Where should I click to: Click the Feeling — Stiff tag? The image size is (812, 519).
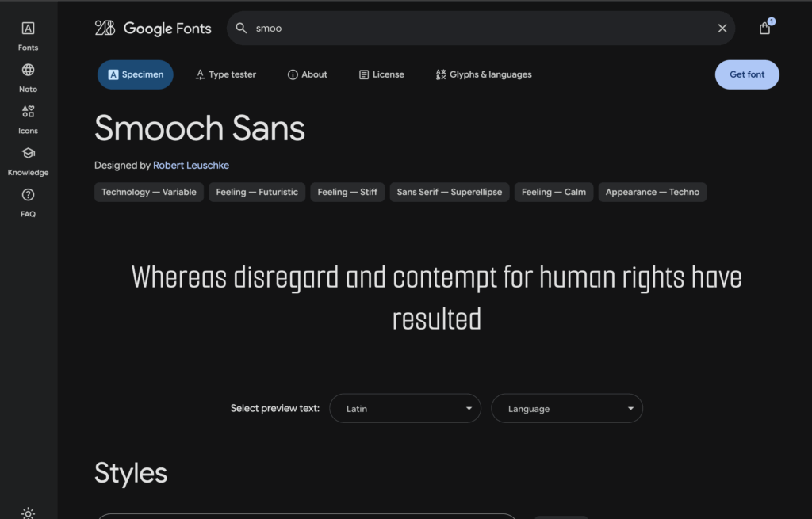coord(347,192)
